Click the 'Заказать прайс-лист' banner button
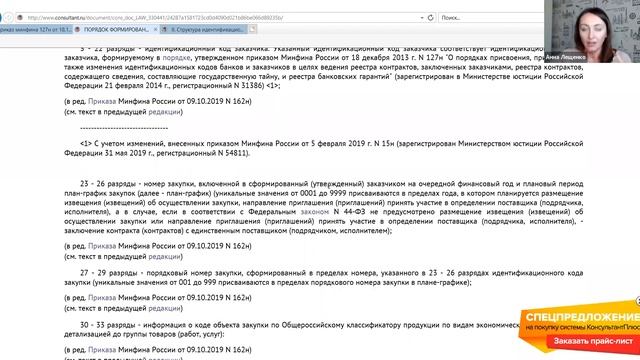The height and width of the screenshot is (360, 640). pyautogui.click(x=593, y=341)
